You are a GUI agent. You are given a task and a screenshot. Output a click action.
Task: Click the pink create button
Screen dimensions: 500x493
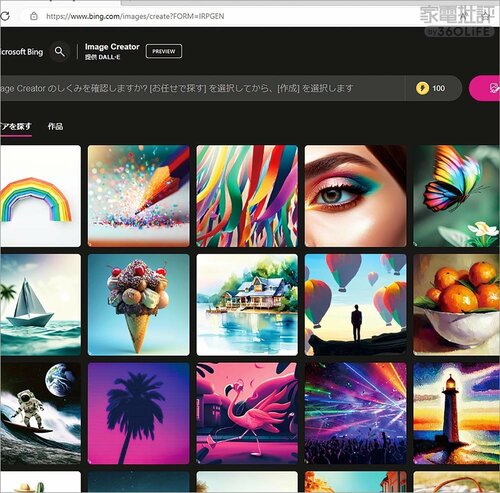[x=484, y=88]
